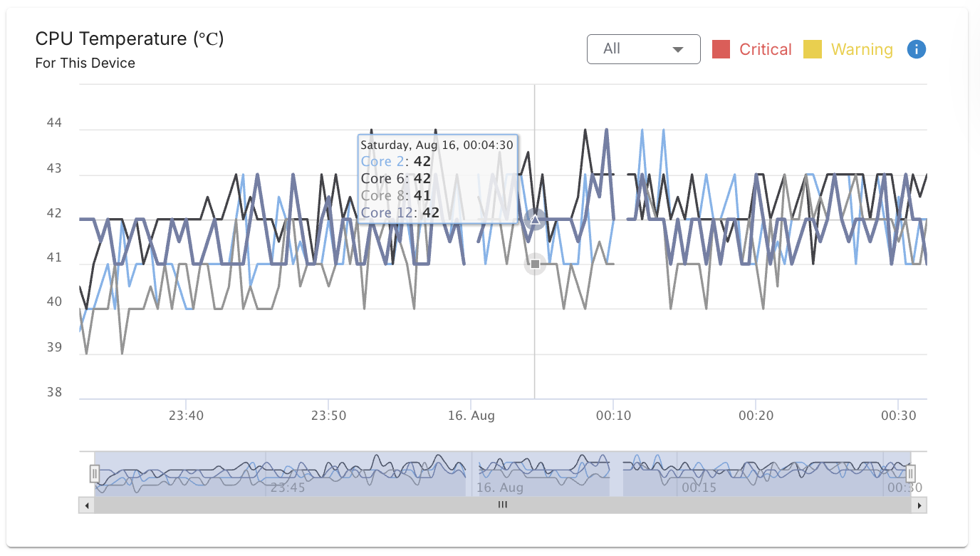Click the 23:45 label in the navigator
The image size is (980, 556).
coord(288,488)
